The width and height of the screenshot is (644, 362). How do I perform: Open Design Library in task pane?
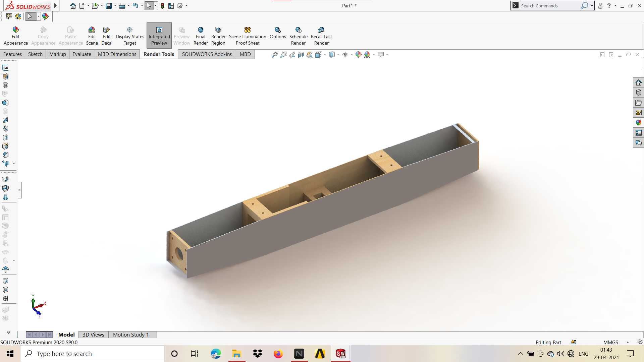coord(638,93)
